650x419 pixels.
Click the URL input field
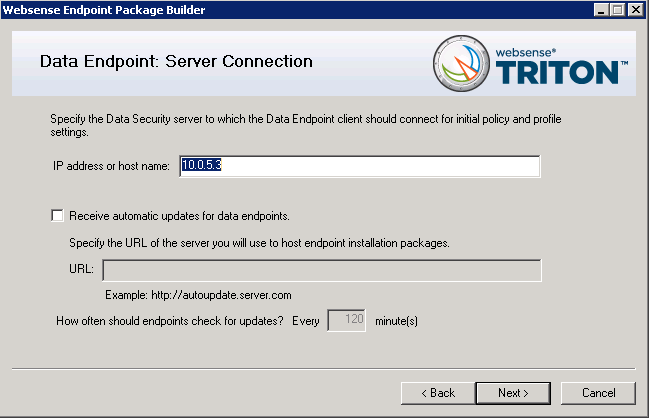322,271
